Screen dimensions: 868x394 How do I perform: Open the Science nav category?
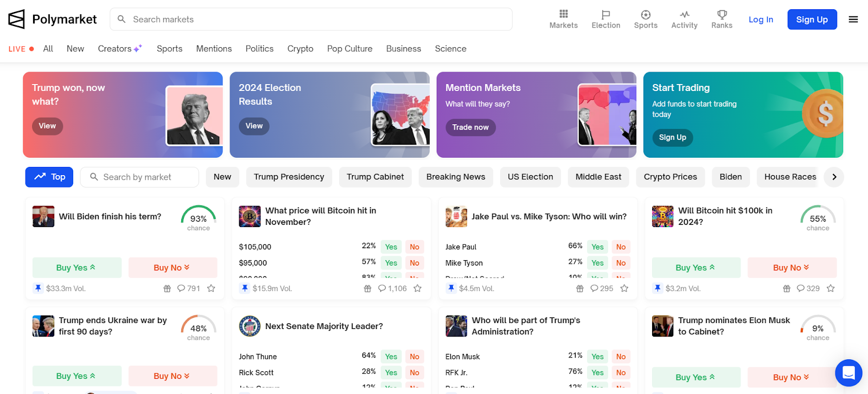[450, 49]
